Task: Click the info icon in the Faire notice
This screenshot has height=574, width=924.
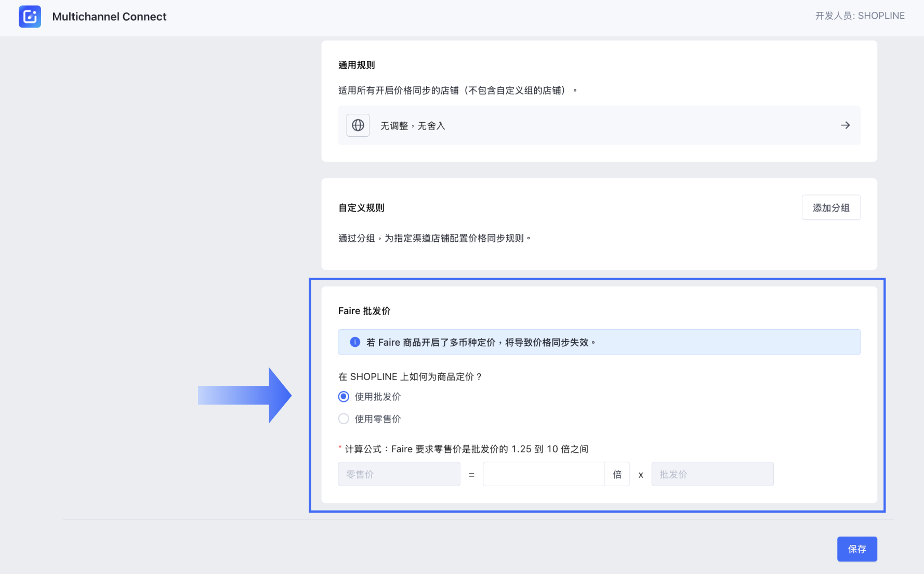Action: tap(355, 342)
